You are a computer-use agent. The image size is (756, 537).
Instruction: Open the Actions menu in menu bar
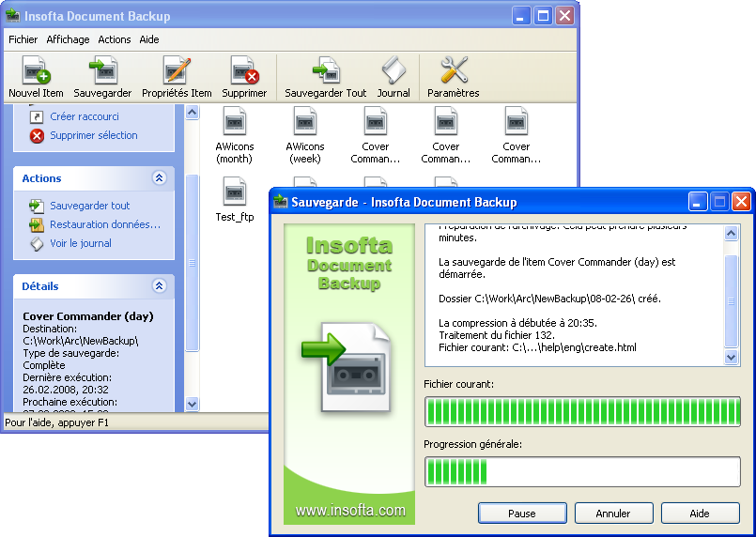tap(115, 39)
